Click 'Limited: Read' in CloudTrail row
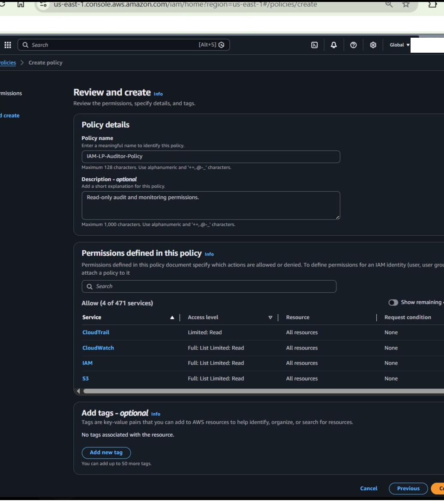Screen dimensions: 444x504 pyautogui.click(x=205, y=333)
